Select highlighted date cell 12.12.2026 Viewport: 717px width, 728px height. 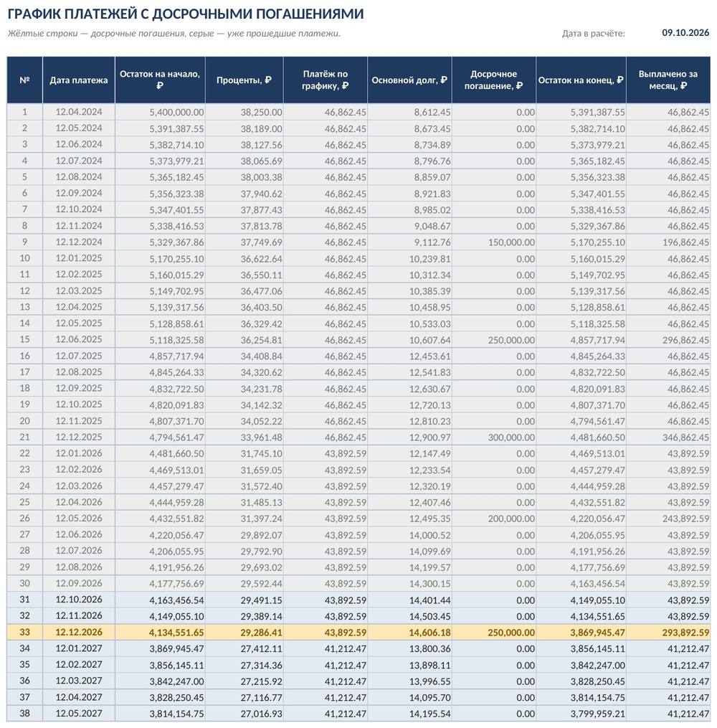[78, 632]
